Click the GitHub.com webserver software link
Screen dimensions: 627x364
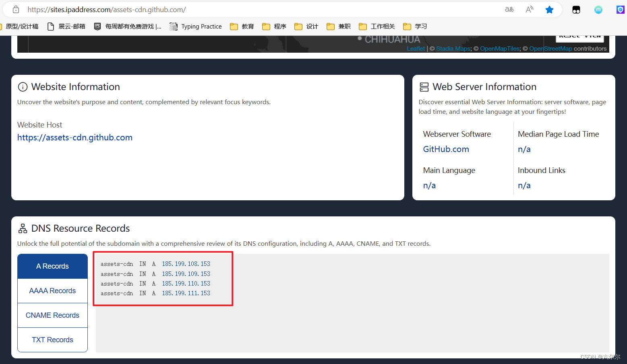tap(446, 149)
